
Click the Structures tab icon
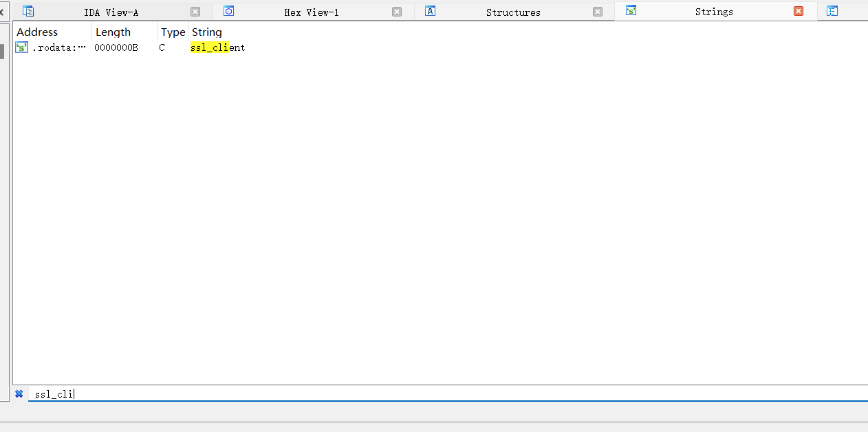tap(431, 11)
